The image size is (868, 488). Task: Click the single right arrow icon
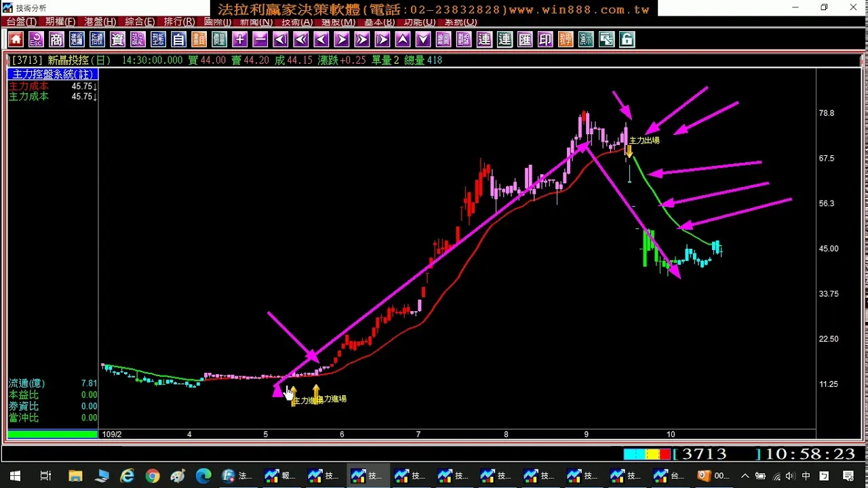(342, 39)
